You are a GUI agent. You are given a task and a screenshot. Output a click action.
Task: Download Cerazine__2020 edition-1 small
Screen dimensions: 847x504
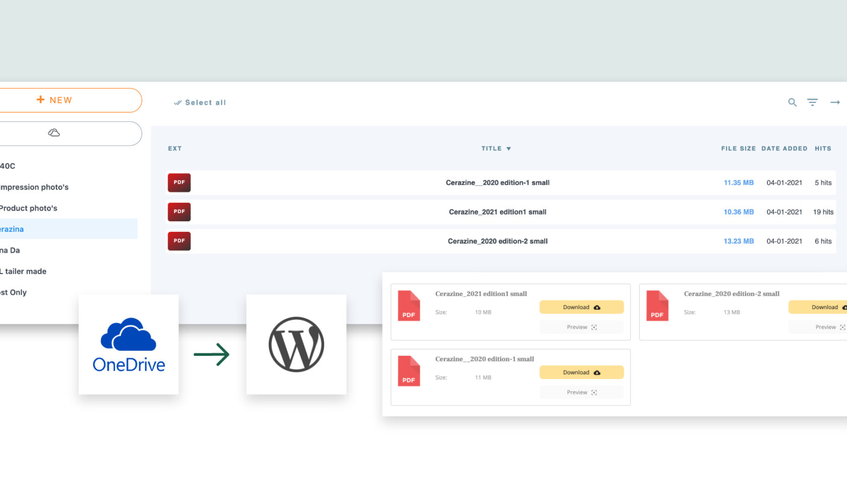[x=581, y=372]
